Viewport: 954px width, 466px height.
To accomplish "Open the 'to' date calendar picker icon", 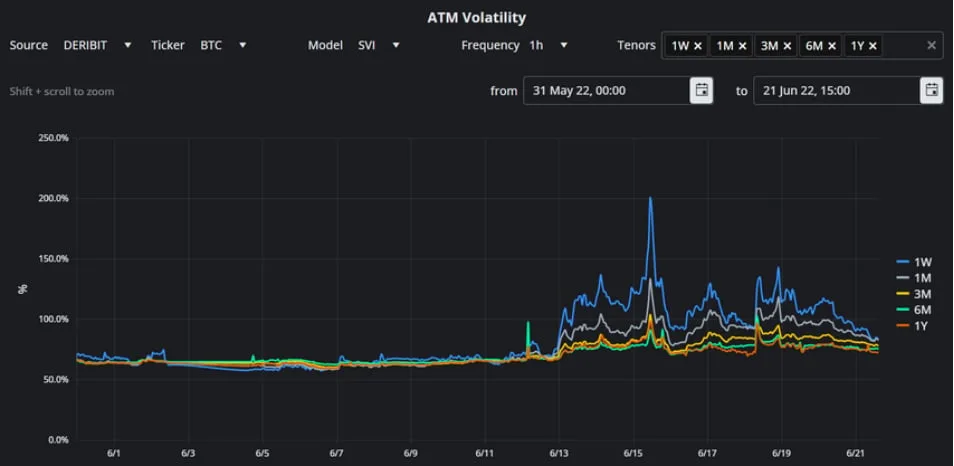I will coord(931,91).
